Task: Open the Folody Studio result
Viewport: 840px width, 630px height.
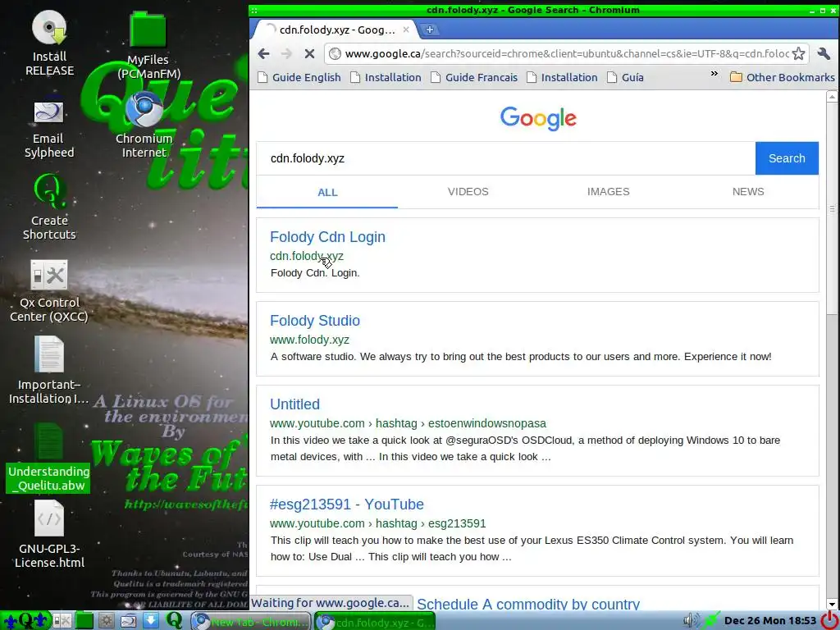Action: [314, 321]
